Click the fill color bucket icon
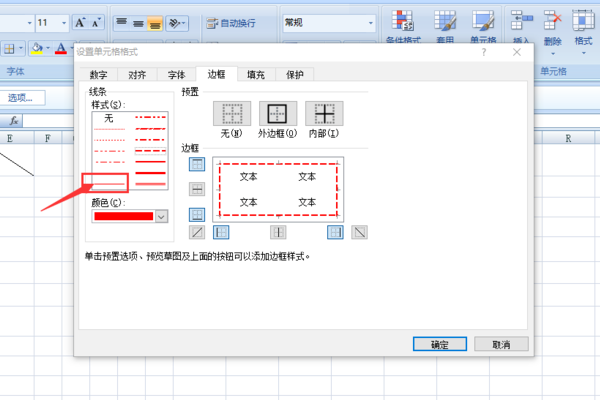 click(x=37, y=49)
